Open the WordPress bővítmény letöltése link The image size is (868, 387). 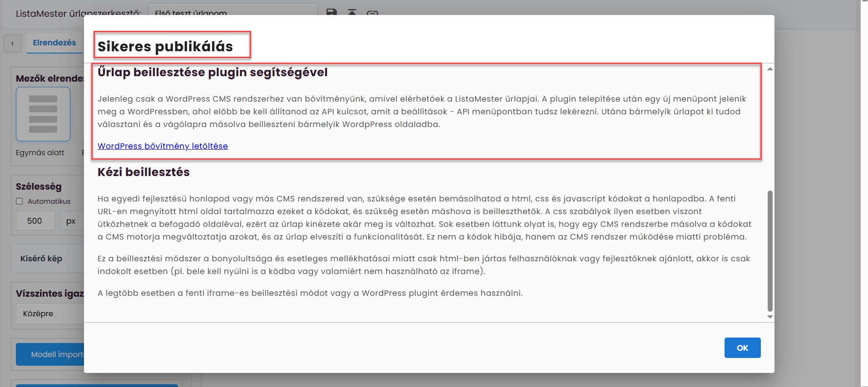(163, 146)
